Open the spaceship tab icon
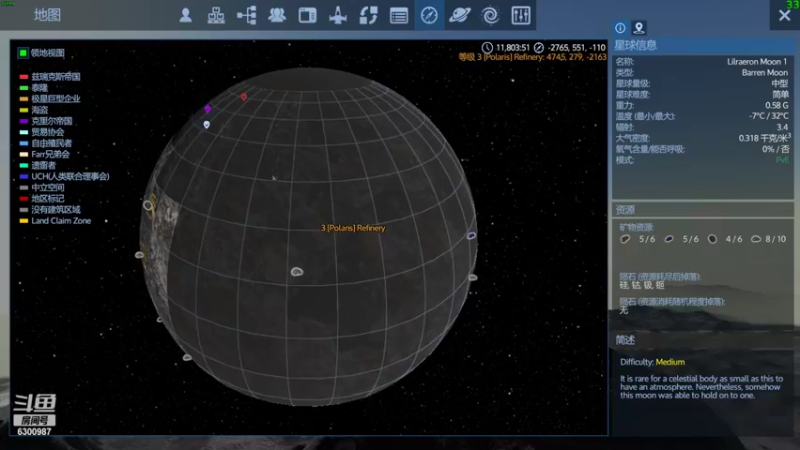Viewport: 800px width, 450px height. [337, 15]
